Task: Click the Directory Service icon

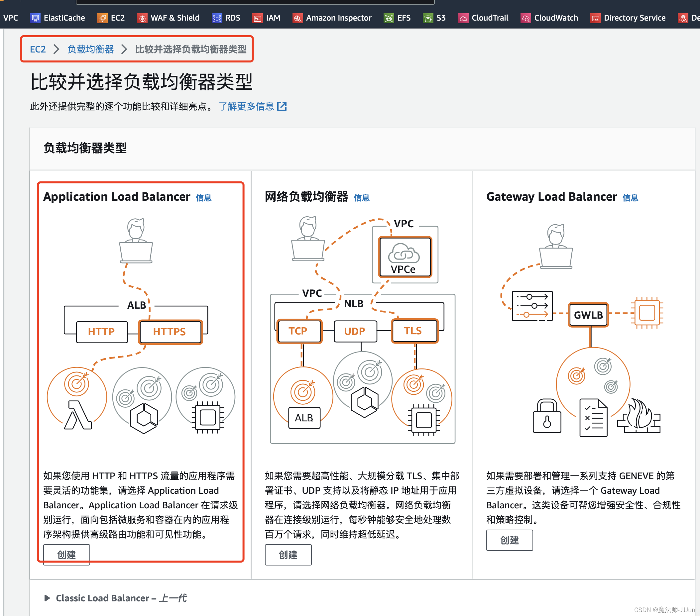Action: click(x=596, y=18)
